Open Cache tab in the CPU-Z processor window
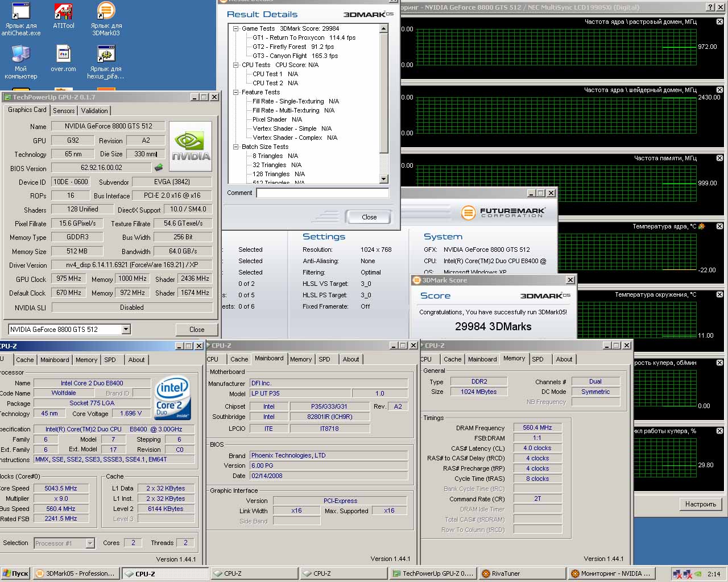 (x=25, y=360)
